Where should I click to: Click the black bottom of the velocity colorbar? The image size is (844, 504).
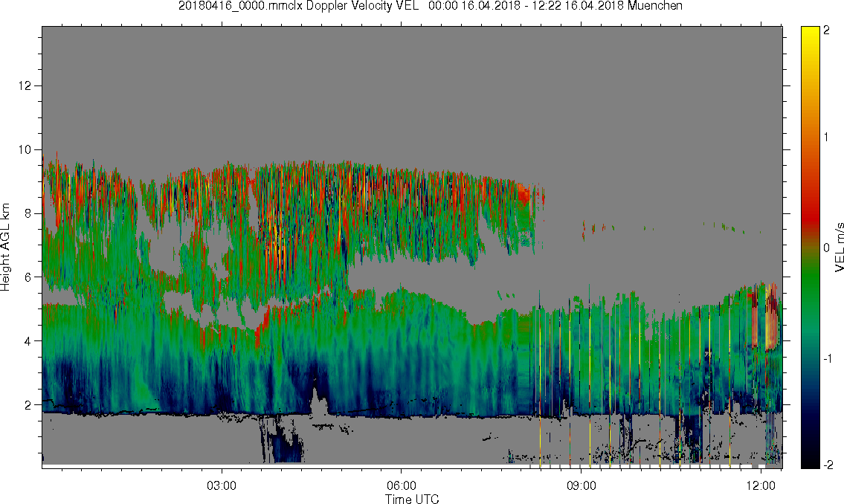[810, 462]
